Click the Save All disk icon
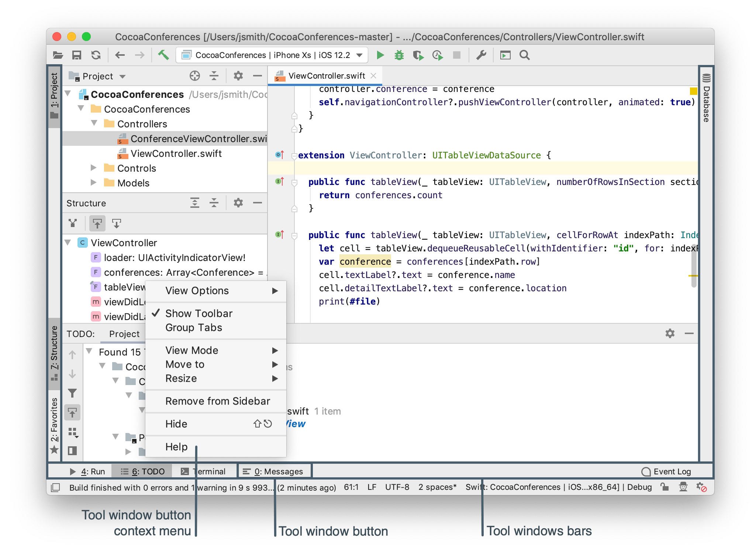 tap(77, 55)
